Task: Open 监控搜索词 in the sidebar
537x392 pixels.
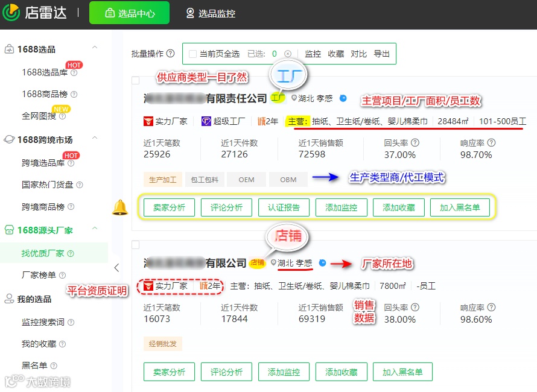Action: tap(43, 322)
